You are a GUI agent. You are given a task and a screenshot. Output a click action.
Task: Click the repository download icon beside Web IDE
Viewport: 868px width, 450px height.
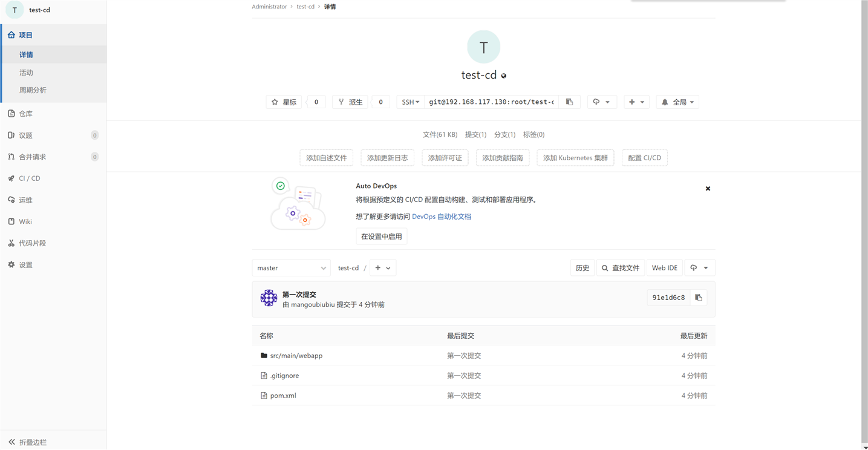tap(699, 267)
